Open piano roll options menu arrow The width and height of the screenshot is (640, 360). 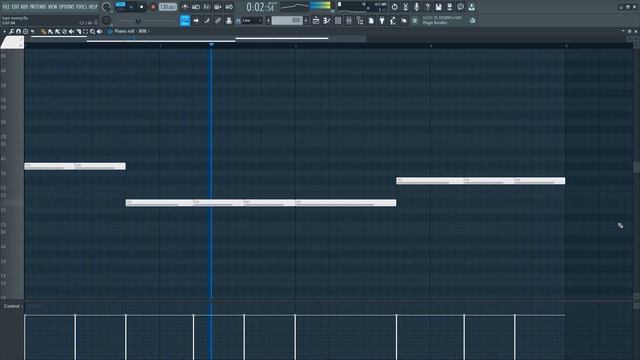(x=4, y=31)
